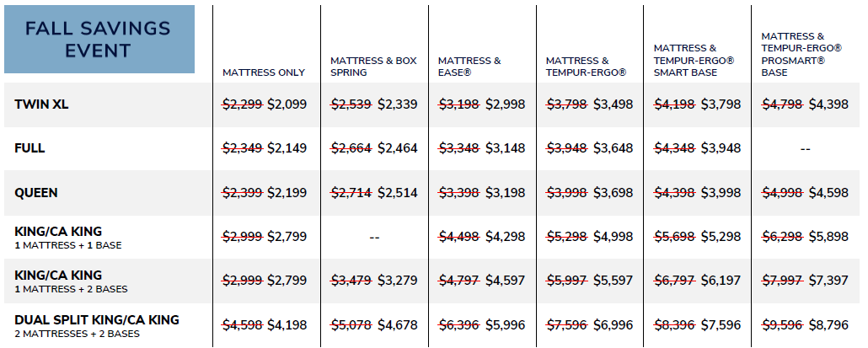
Task: Click the Queen row label
Action: tap(36, 193)
